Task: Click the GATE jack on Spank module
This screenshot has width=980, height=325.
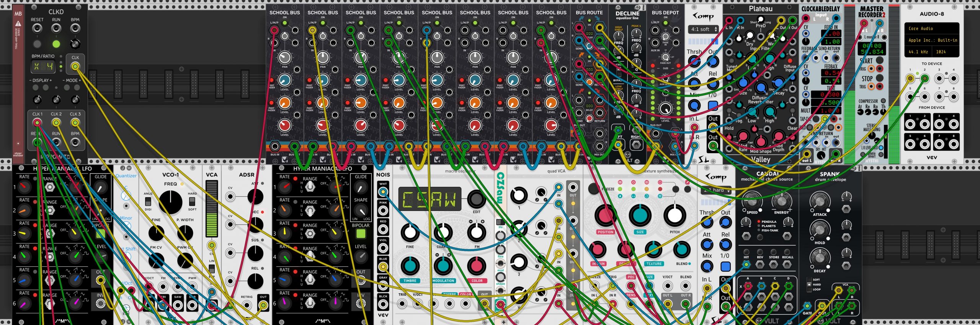Action: (807, 306)
